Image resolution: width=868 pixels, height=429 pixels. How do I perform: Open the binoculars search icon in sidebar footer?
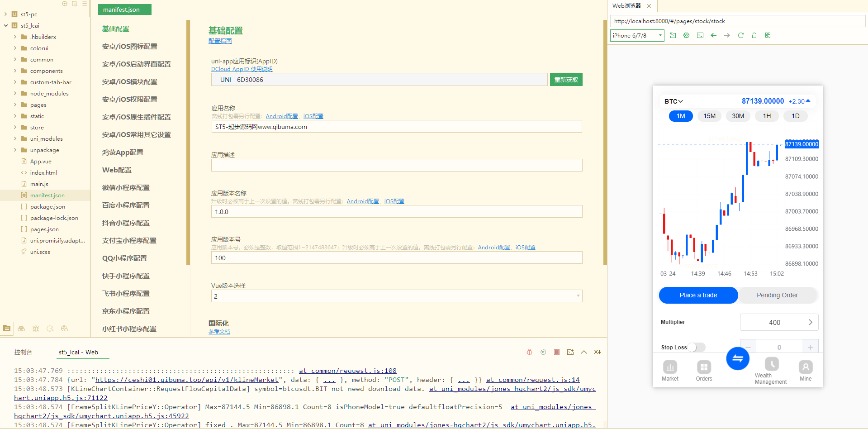21,329
